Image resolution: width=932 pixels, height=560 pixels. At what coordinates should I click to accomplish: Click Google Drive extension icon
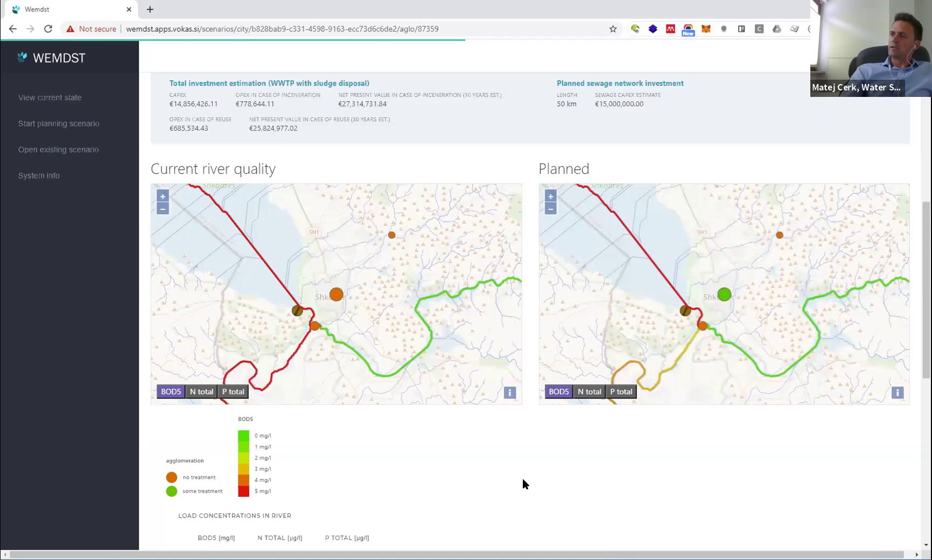pos(776,29)
